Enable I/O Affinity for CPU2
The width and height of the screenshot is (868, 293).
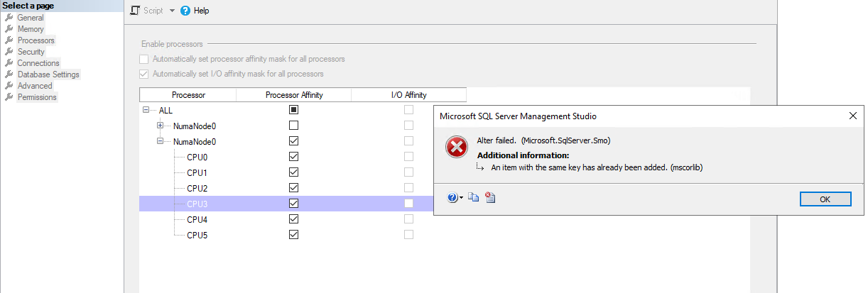pos(408,188)
